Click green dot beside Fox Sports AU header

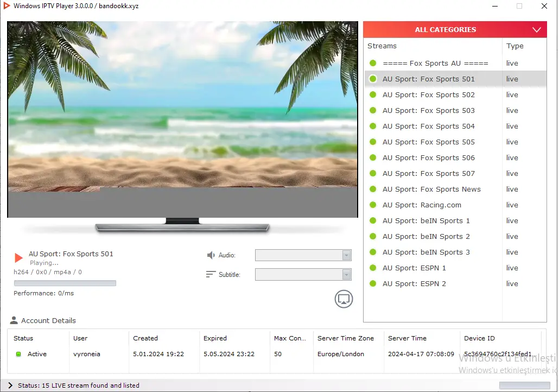point(373,63)
